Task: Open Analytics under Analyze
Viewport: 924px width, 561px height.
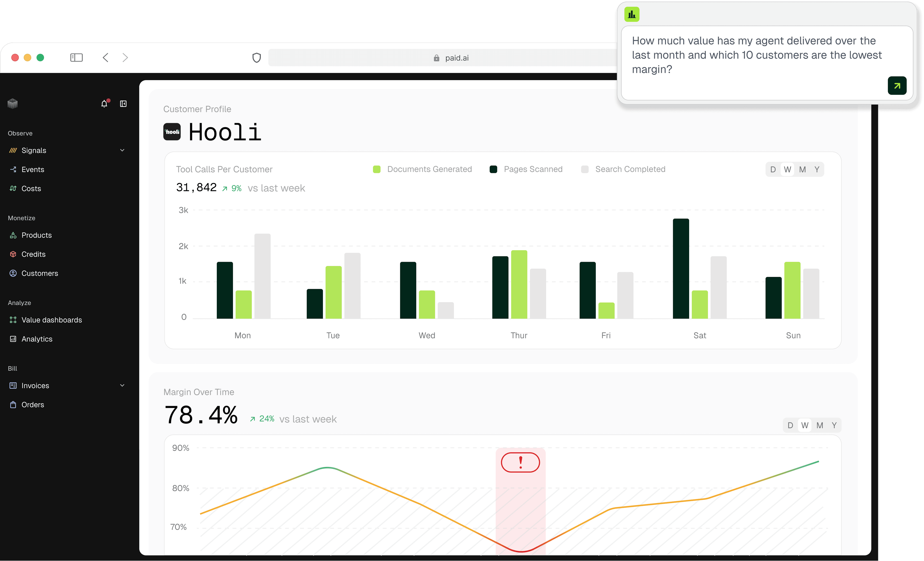Action: point(37,339)
